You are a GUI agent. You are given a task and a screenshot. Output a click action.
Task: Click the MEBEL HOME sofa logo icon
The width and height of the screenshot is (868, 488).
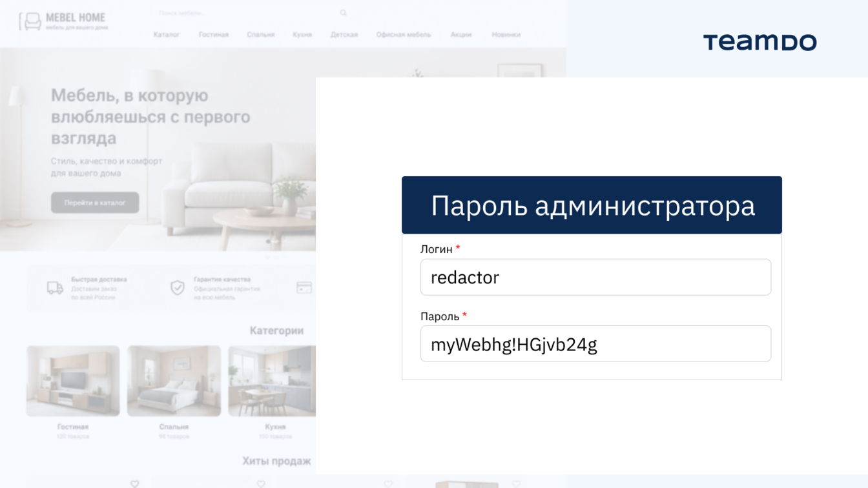click(30, 22)
